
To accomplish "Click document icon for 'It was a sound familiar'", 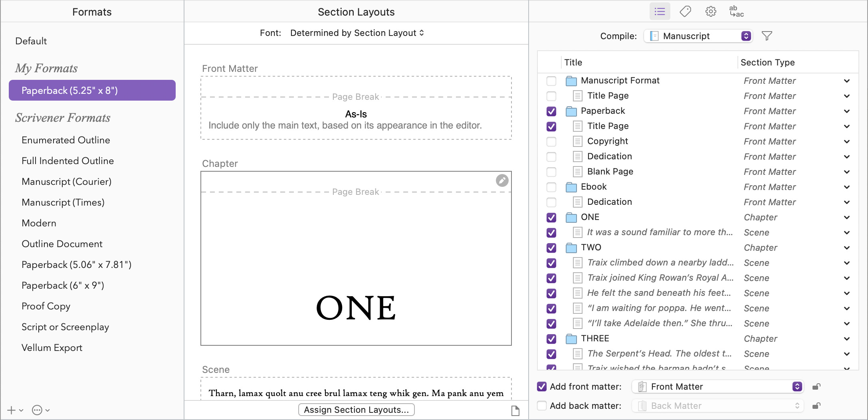I will (577, 232).
